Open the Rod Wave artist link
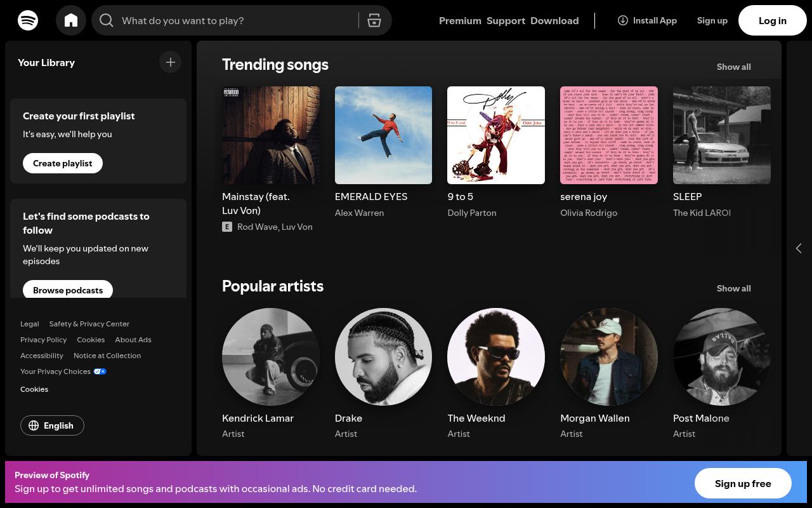The image size is (812, 508). point(257,227)
